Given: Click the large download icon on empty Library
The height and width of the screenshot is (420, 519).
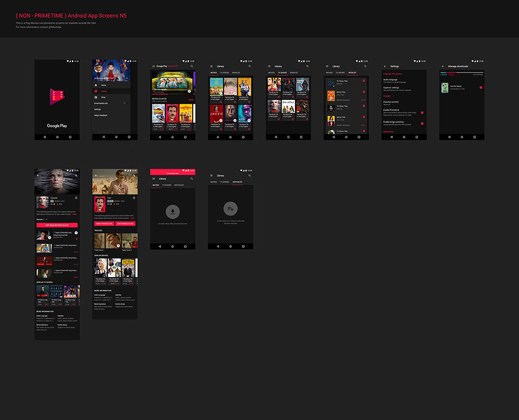Looking at the screenshot, I should [173, 211].
